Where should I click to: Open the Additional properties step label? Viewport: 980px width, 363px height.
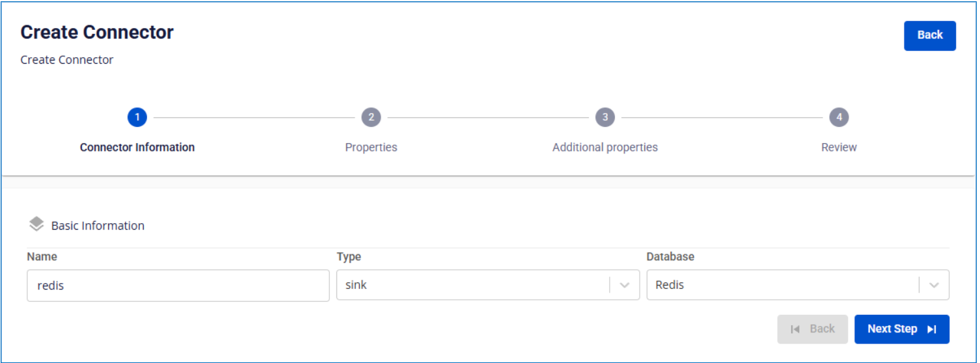pos(605,147)
